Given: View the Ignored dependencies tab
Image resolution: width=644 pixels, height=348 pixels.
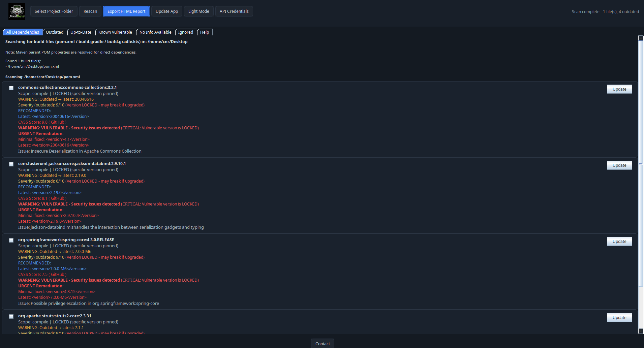Looking at the screenshot, I should point(186,32).
